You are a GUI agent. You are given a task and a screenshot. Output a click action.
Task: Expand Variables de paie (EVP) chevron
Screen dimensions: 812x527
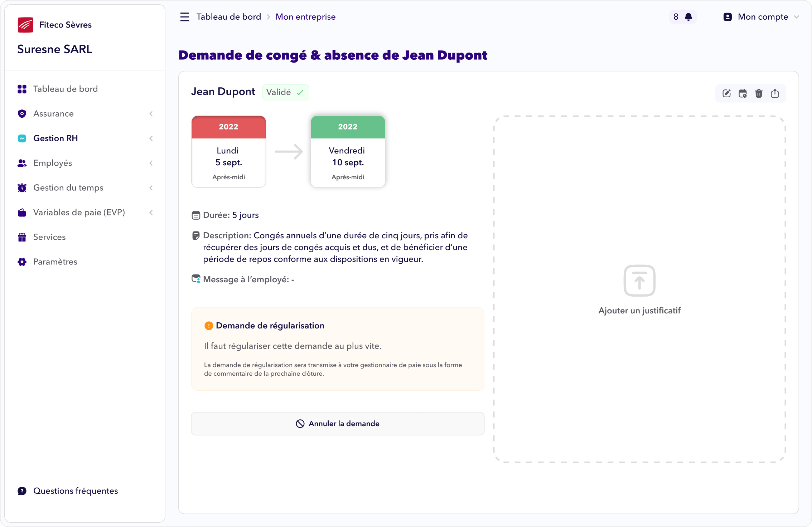click(151, 213)
